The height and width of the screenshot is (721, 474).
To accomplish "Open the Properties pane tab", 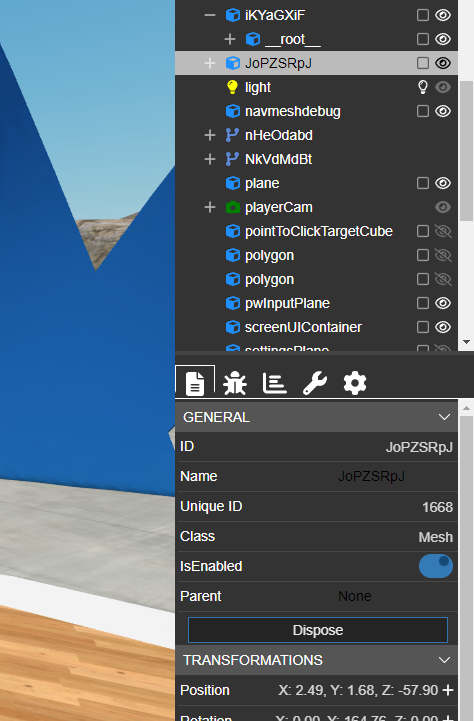I will click(x=195, y=383).
